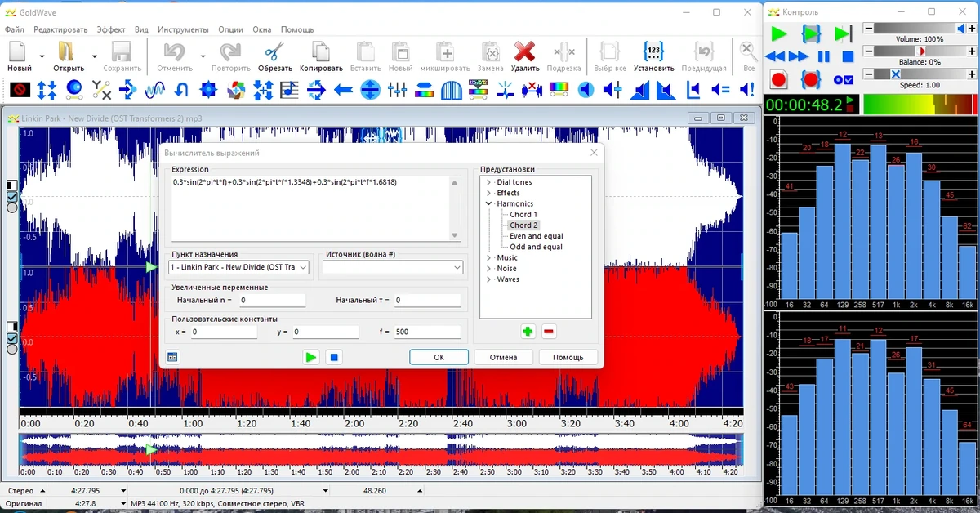980x513 pixels.
Task: Click the Копировать toolbar icon
Action: (321, 51)
